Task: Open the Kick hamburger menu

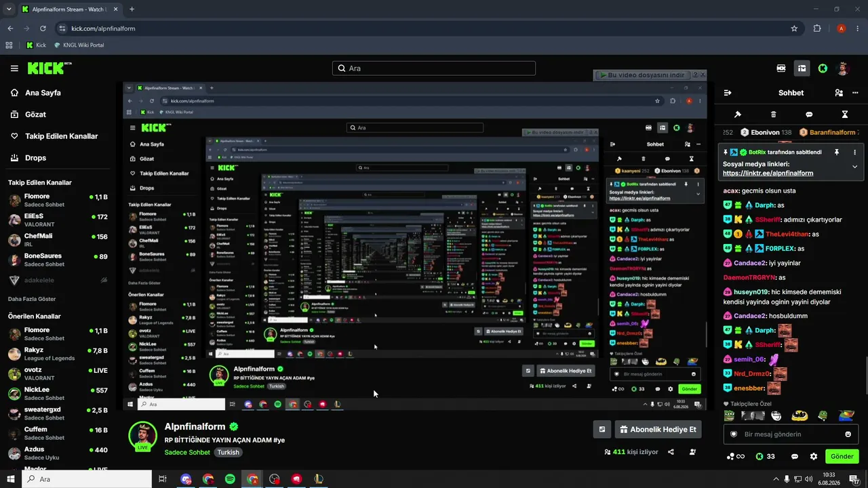Action: point(14,68)
